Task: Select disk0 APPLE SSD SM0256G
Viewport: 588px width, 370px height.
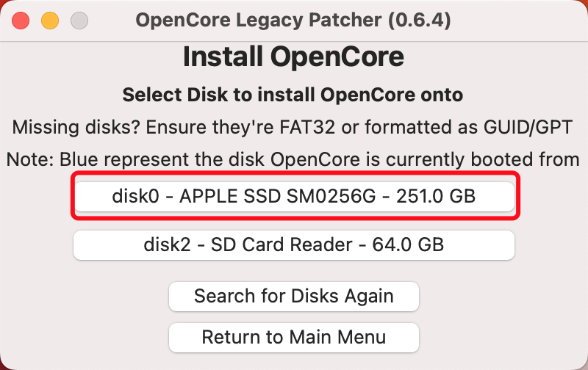Action: pos(293,196)
